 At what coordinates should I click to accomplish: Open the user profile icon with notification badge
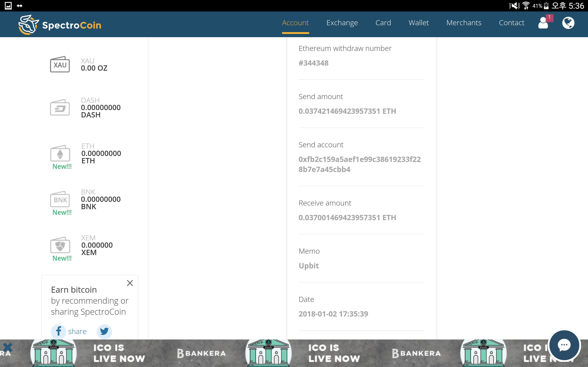pyautogui.click(x=543, y=23)
